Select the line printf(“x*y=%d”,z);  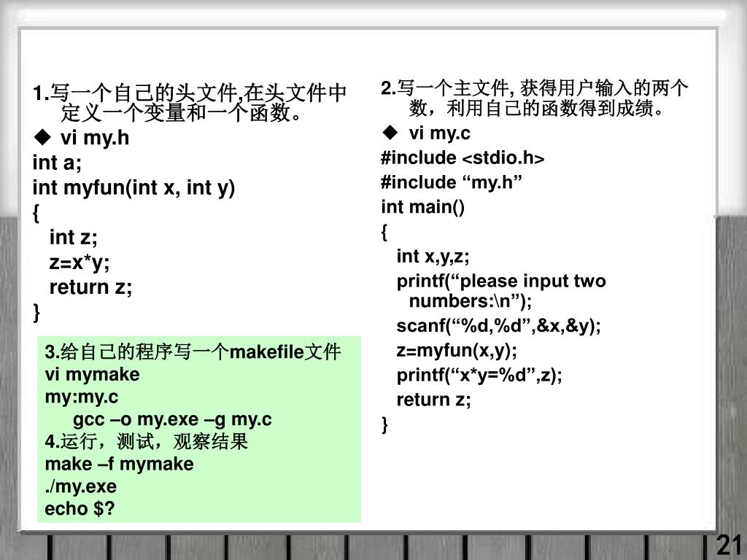pyautogui.click(x=479, y=376)
